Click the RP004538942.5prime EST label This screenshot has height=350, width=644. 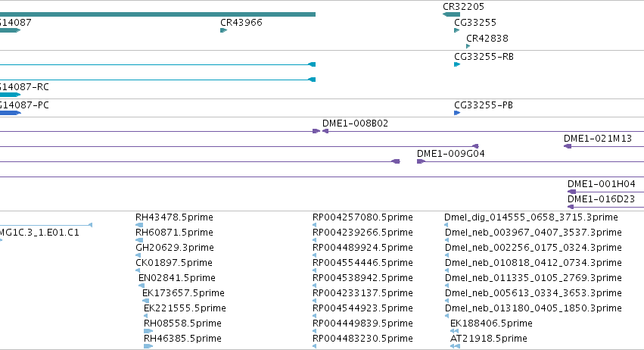[x=362, y=277]
